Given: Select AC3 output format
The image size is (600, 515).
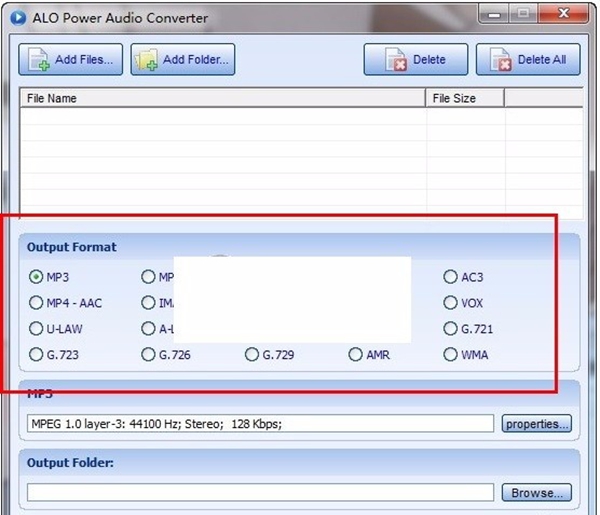Looking at the screenshot, I should [x=463, y=277].
